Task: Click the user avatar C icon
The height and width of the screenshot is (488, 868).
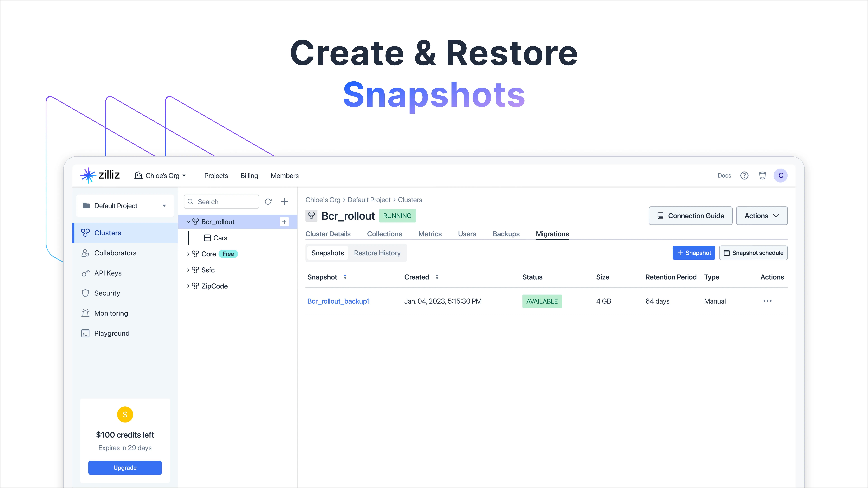Action: [x=780, y=175]
